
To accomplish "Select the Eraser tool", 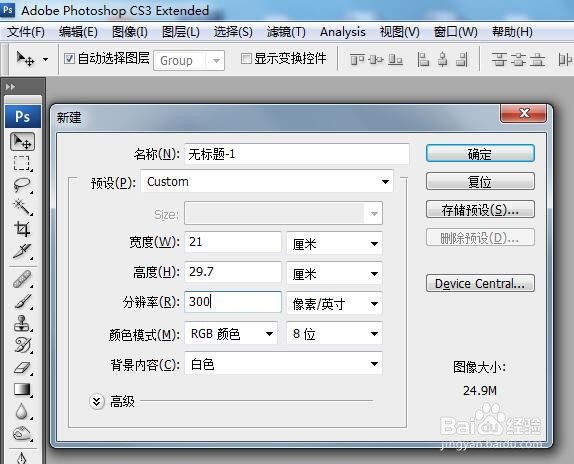I will [x=22, y=367].
